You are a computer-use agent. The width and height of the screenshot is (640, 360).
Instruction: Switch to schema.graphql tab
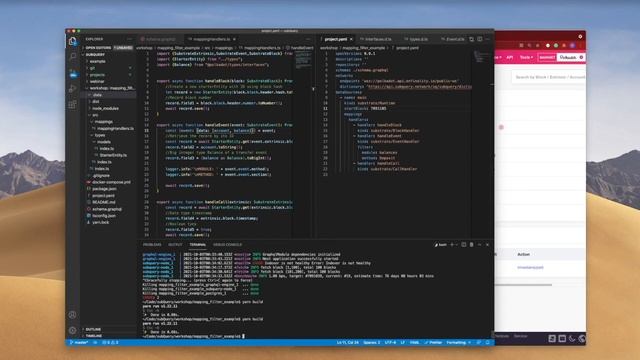click(158, 39)
